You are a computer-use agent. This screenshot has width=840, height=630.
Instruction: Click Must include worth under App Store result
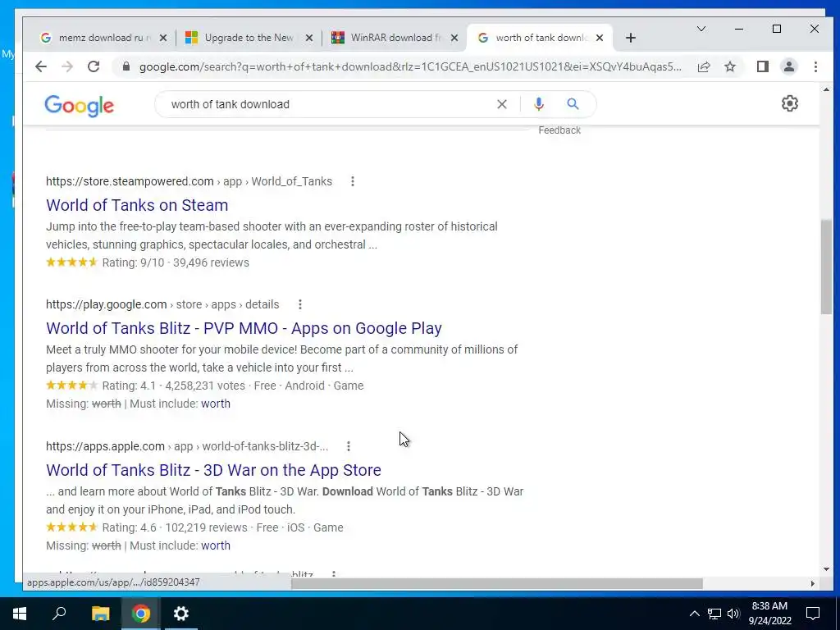click(x=216, y=546)
